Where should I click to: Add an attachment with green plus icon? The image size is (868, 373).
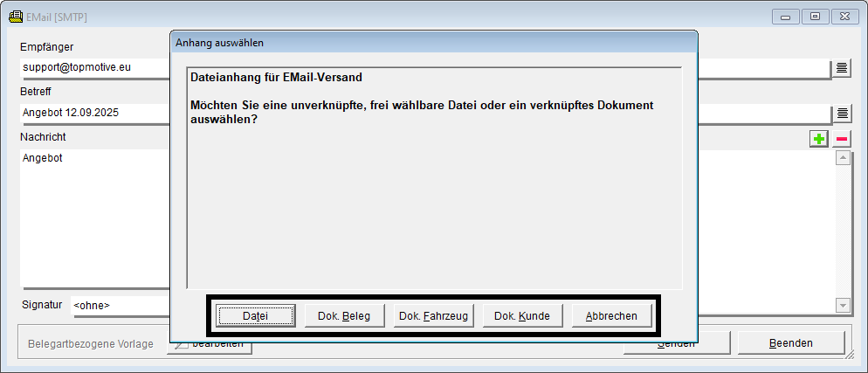coord(819,139)
